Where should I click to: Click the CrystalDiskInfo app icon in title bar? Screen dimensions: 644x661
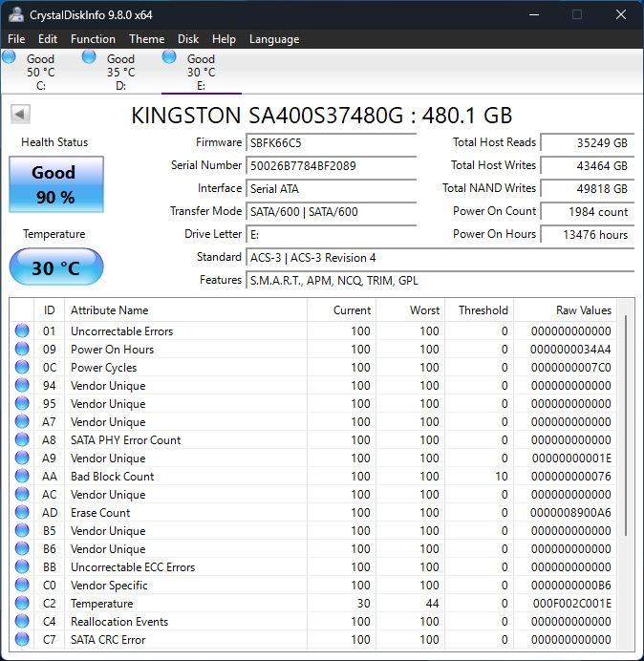16,14
